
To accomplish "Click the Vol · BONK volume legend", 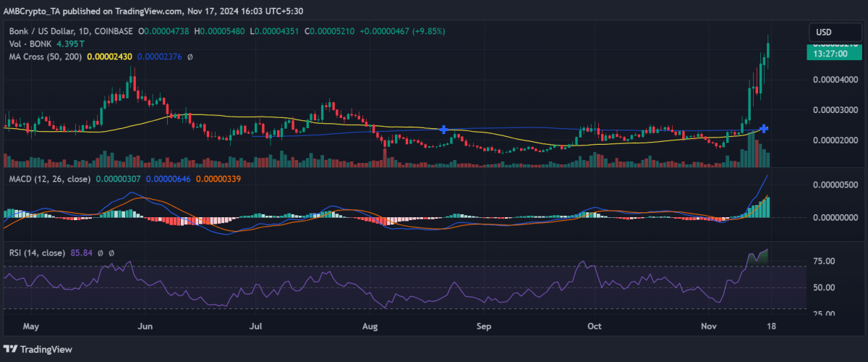I will click(x=25, y=43).
